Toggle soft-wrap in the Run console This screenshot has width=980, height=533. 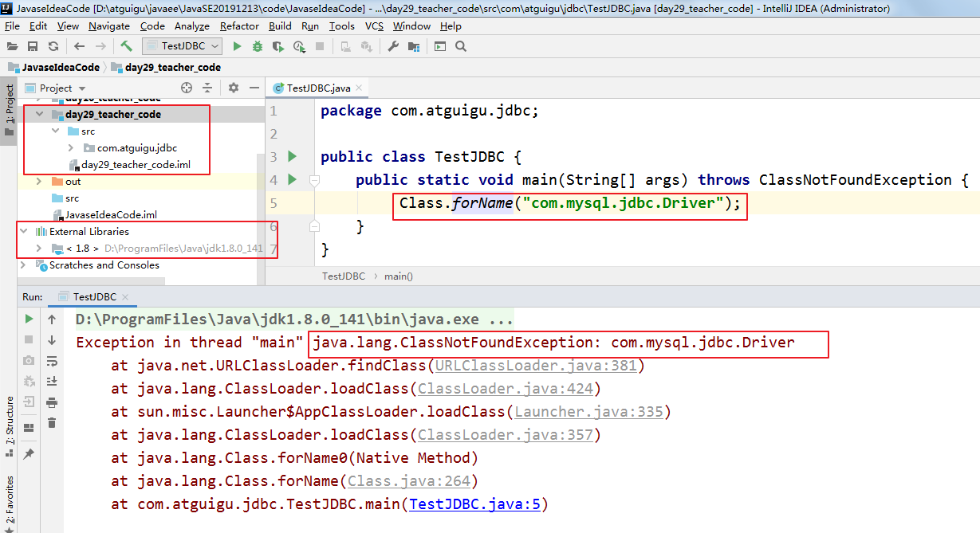point(52,360)
